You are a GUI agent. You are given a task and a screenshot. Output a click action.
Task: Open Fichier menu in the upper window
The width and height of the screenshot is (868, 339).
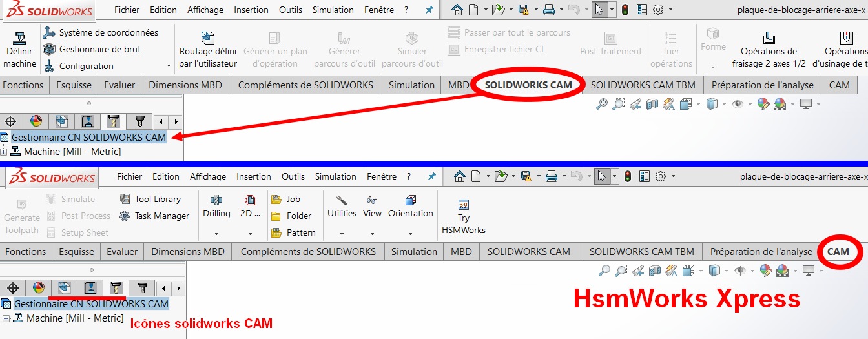[x=127, y=10]
